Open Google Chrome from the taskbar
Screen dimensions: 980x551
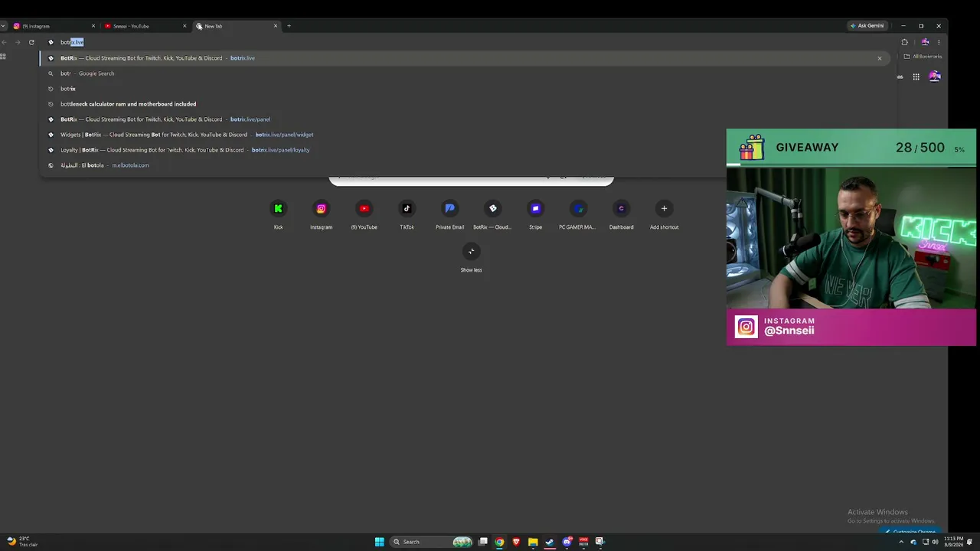[x=499, y=542]
